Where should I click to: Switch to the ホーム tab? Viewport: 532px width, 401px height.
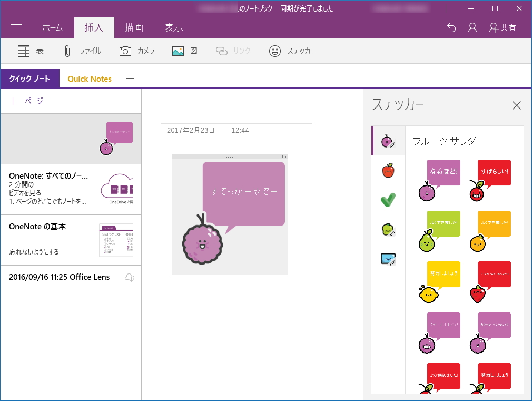pyautogui.click(x=52, y=27)
